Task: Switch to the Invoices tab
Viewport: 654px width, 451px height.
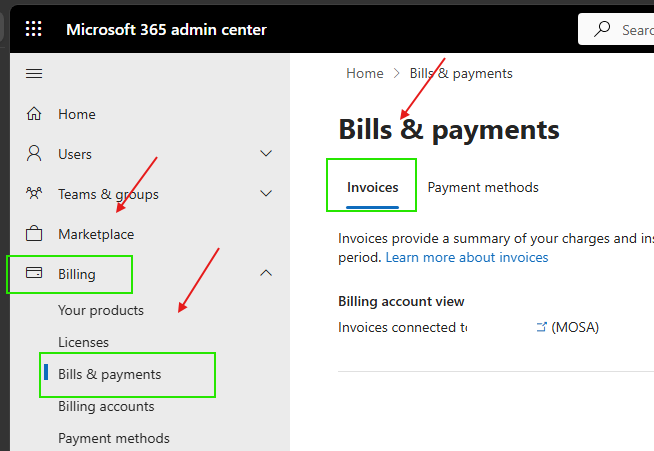Action: pyautogui.click(x=372, y=187)
